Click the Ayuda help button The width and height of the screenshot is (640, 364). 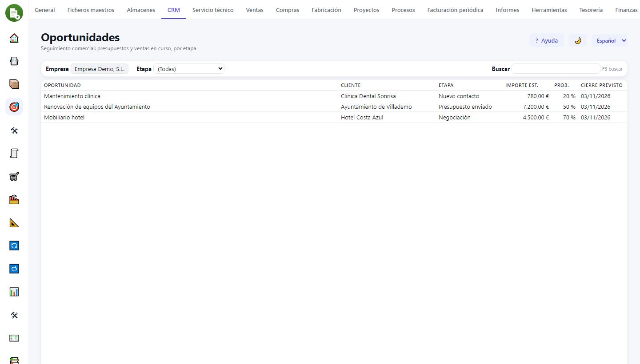coord(547,40)
